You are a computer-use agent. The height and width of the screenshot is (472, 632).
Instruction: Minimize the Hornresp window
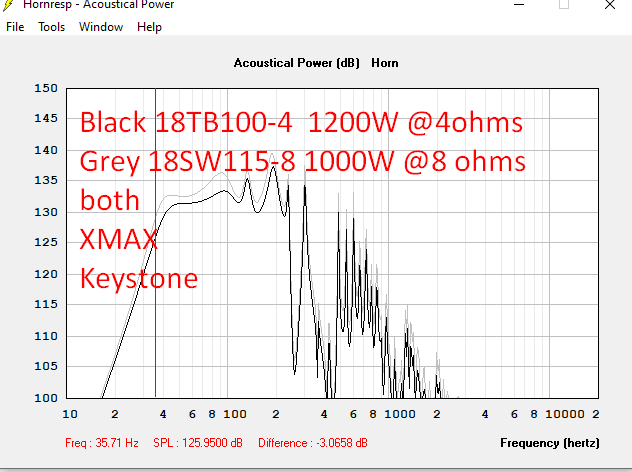click(519, 4)
